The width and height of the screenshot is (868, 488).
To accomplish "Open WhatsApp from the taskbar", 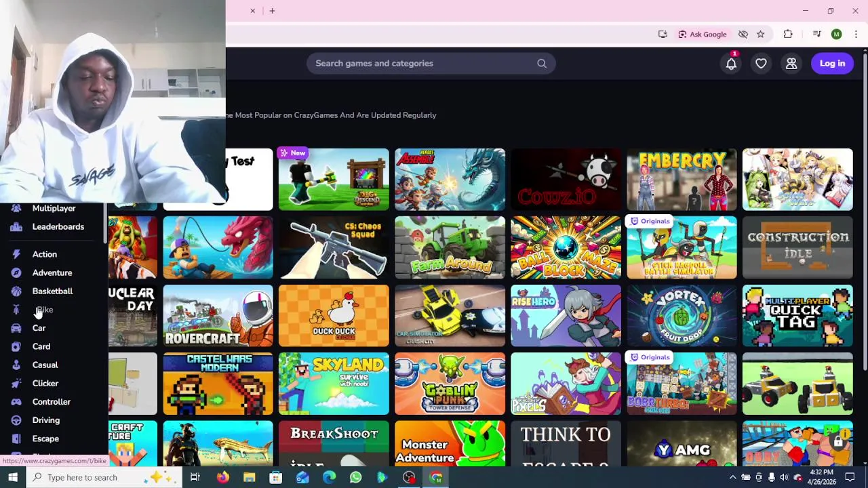I will coord(355,477).
